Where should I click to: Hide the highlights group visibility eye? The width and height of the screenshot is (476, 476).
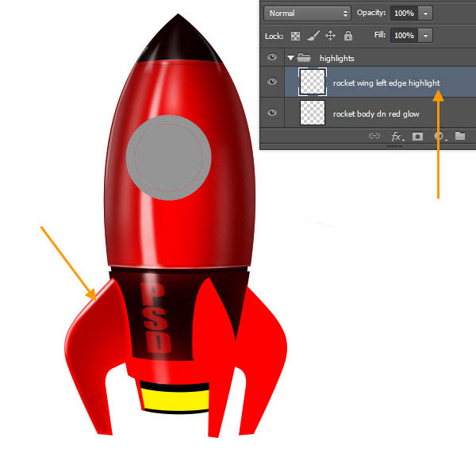(x=273, y=58)
